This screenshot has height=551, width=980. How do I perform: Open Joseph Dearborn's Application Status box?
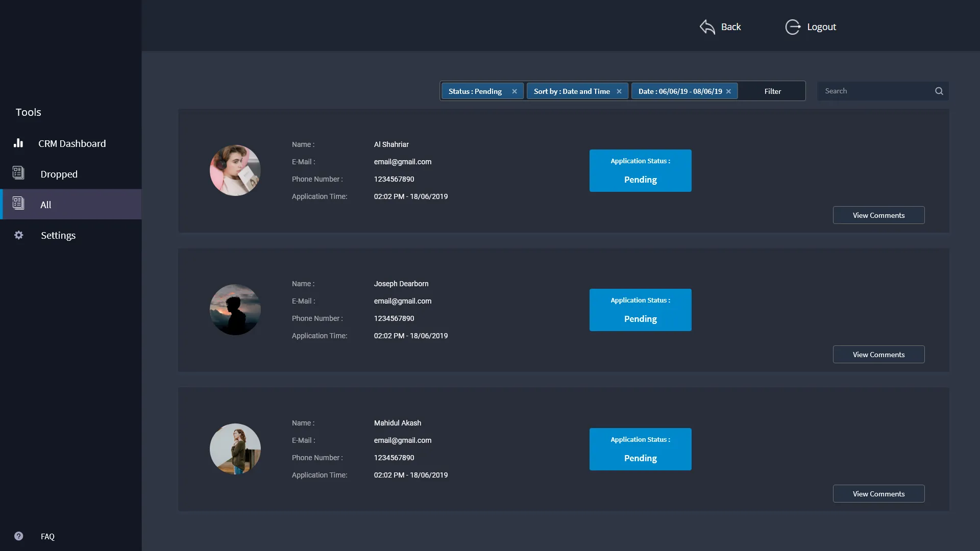[640, 310]
